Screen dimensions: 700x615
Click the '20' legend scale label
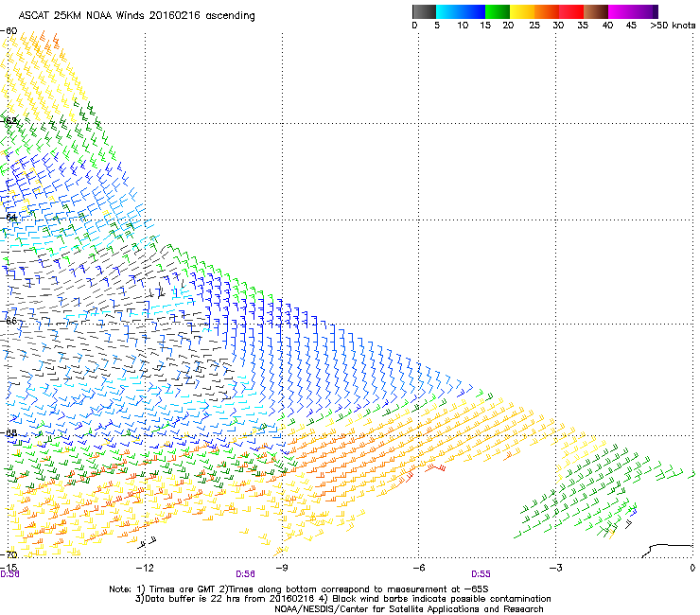point(508,26)
